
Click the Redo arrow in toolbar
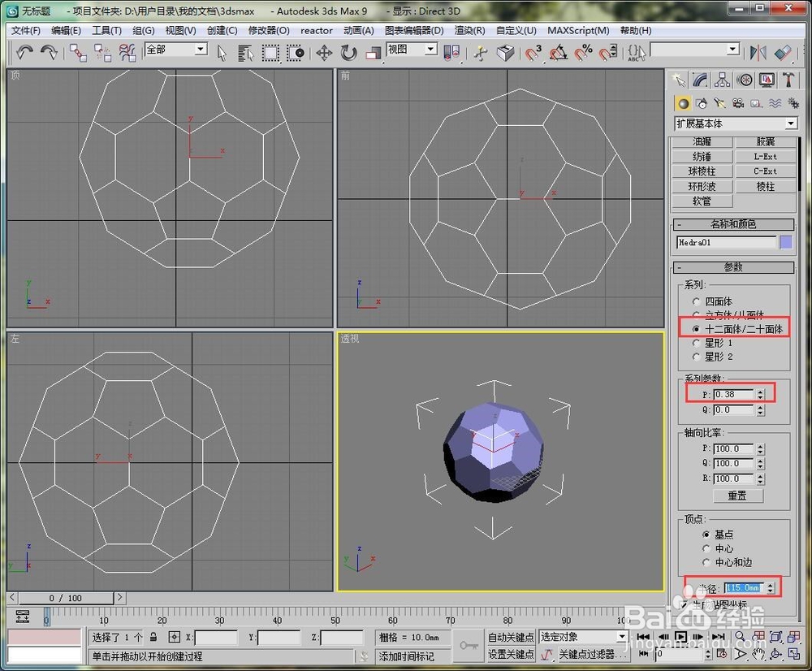(x=49, y=52)
